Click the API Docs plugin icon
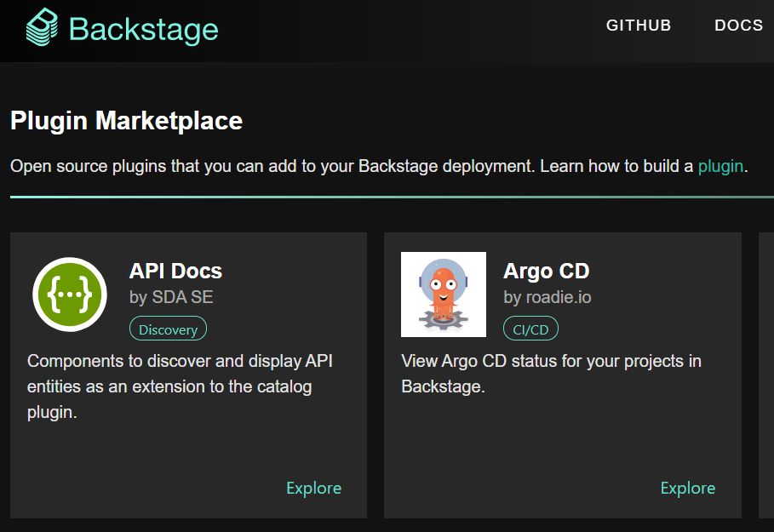The width and height of the screenshot is (774, 532). point(69,295)
